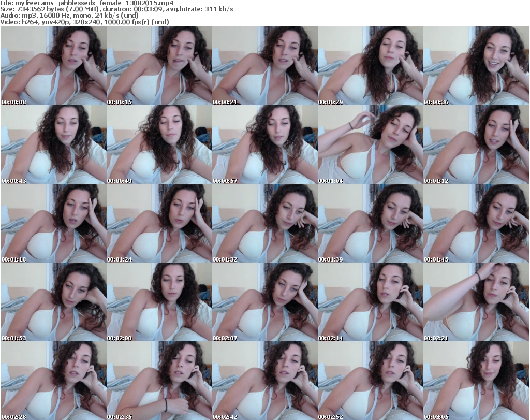The height and width of the screenshot is (420, 530).
Task: Select the frame marked 00:00:15
Action: click(159, 66)
